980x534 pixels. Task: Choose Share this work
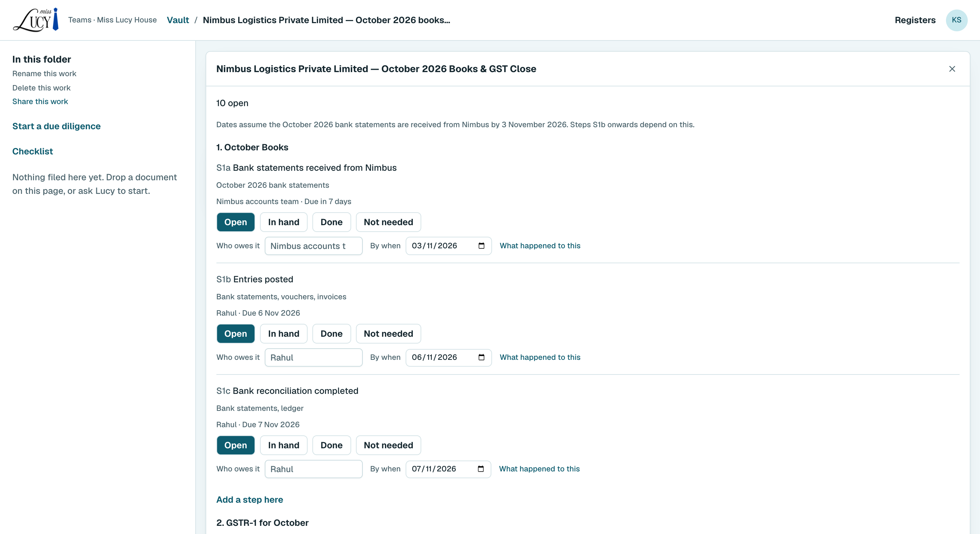click(x=40, y=102)
